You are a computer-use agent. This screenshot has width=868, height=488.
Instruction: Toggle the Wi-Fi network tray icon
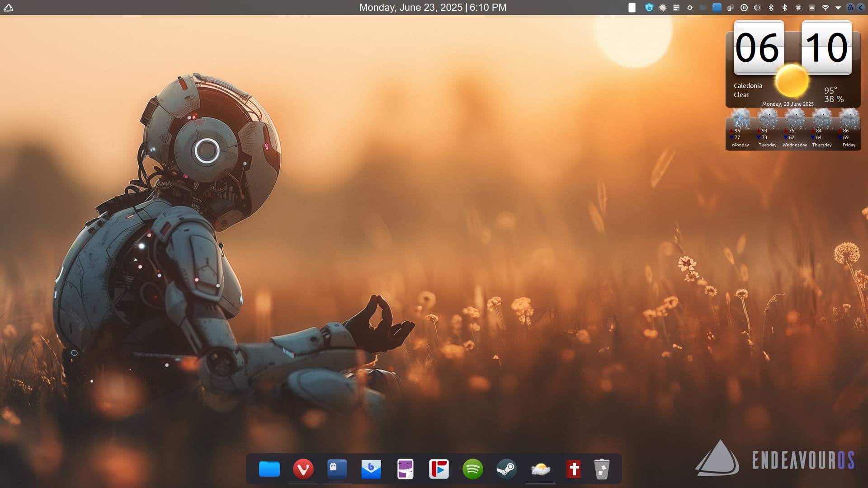[826, 8]
